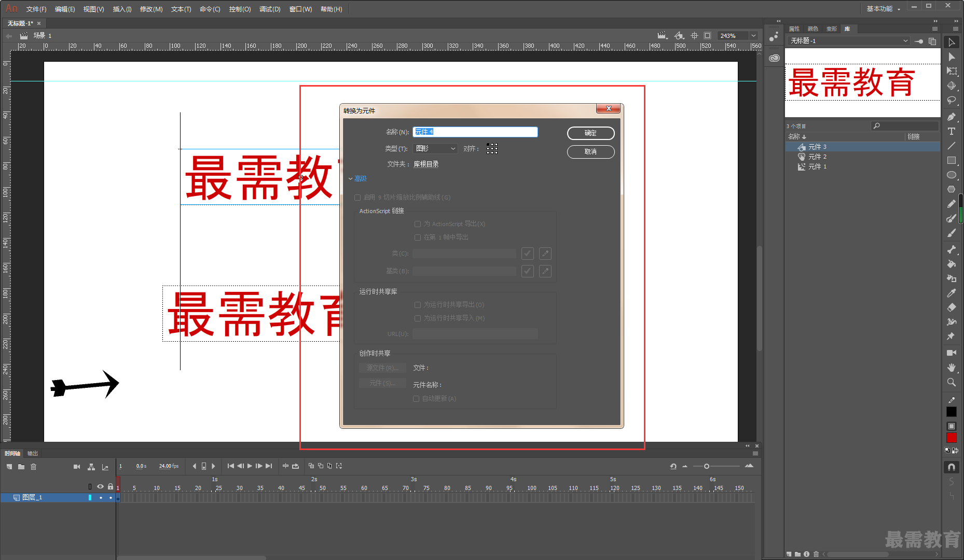Check Import for runtime sharing
The width and height of the screenshot is (964, 560).
click(x=418, y=318)
